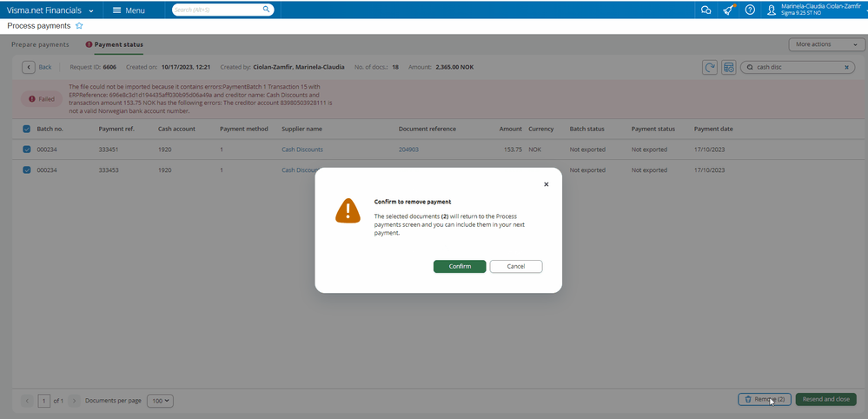Go to the previous page arrow
This screenshot has width=868, height=419.
[x=27, y=400]
